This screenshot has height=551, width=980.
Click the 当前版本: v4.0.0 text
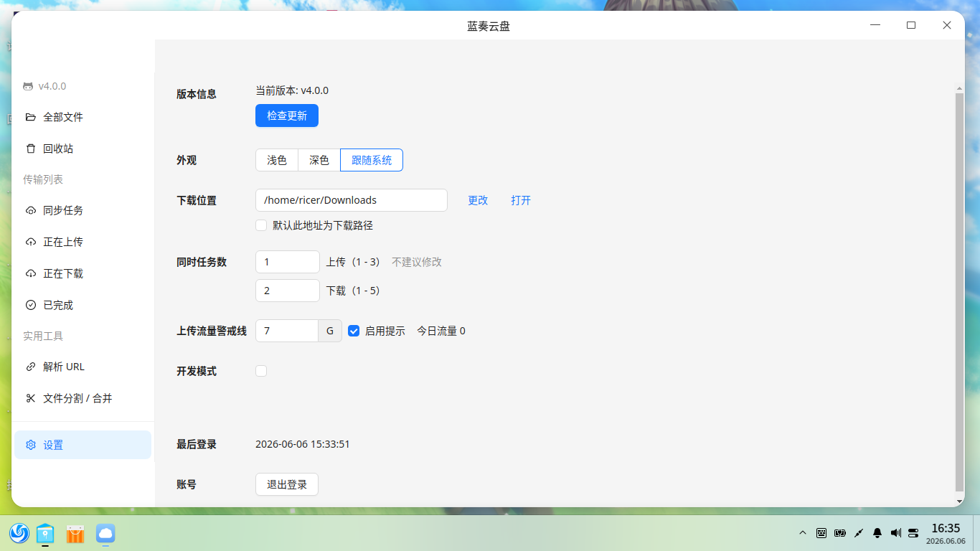click(x=292, y=90)
